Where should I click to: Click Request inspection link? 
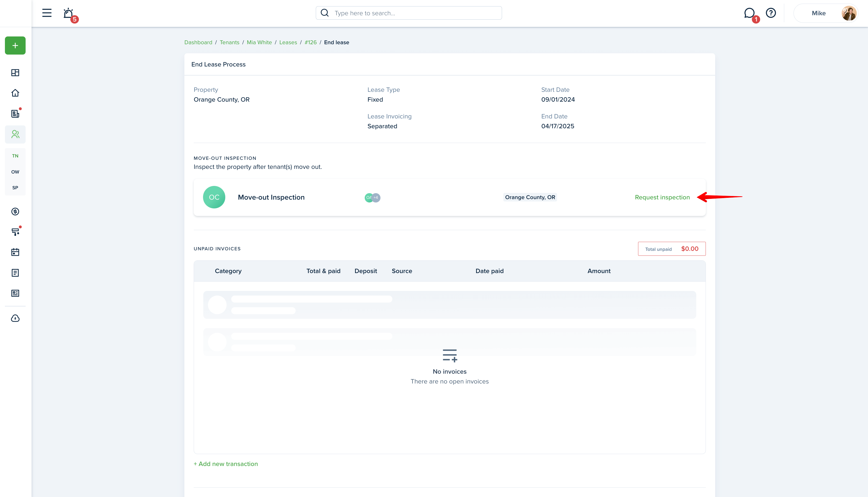click(662, 197)
